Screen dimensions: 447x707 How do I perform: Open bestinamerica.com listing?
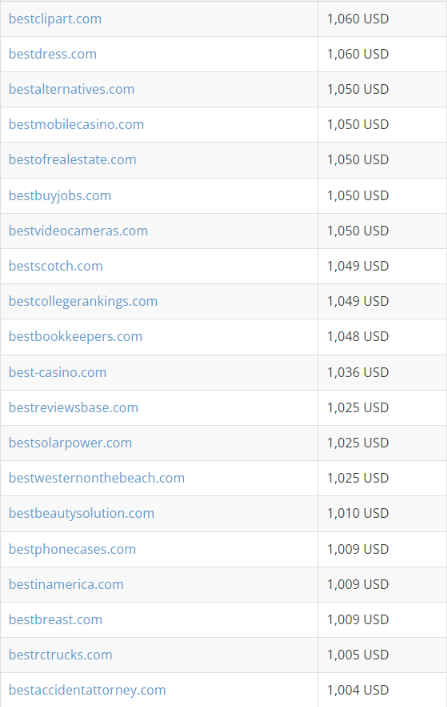tap(66, 584)
